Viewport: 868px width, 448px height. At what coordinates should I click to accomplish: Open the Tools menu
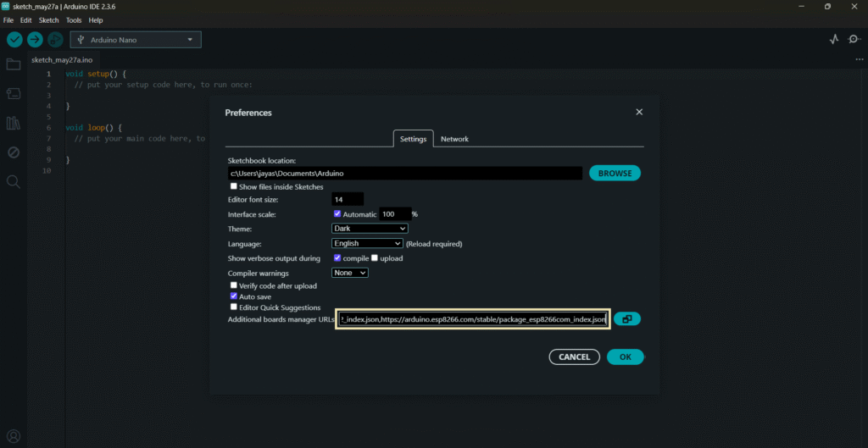coord(74,20)
